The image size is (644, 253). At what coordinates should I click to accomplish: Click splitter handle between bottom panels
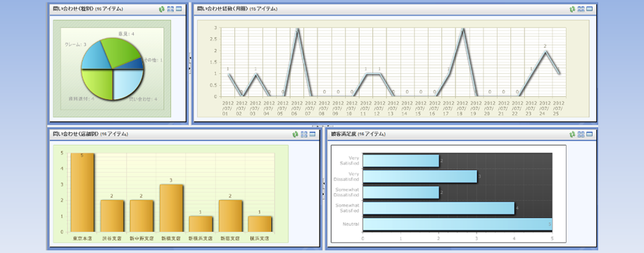click(323, 188)
